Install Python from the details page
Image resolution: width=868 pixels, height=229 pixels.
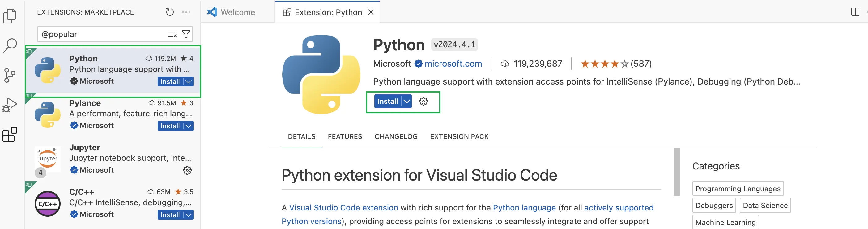(388, 101)
